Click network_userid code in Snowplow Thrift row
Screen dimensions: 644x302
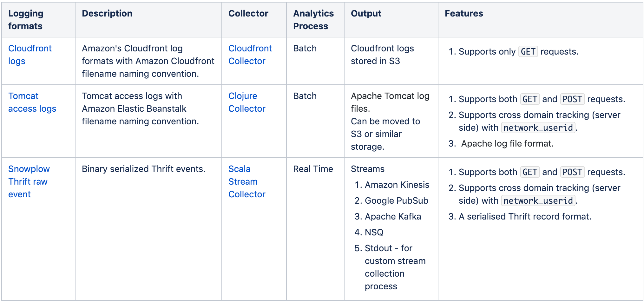(x=538, y=200)
